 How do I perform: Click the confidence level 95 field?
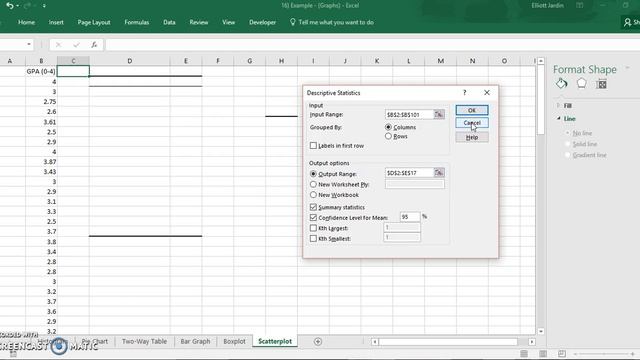point(410,217)
